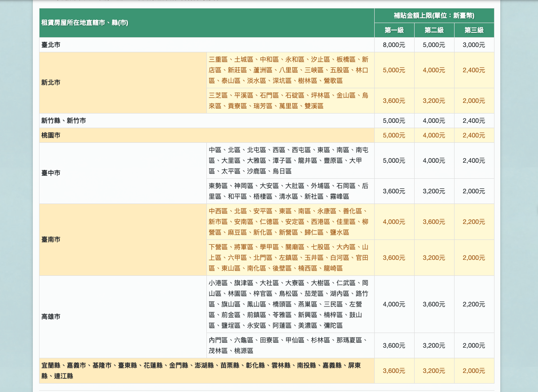
Task: Select the district list starting with 下營區
Action: pos(290,258)
